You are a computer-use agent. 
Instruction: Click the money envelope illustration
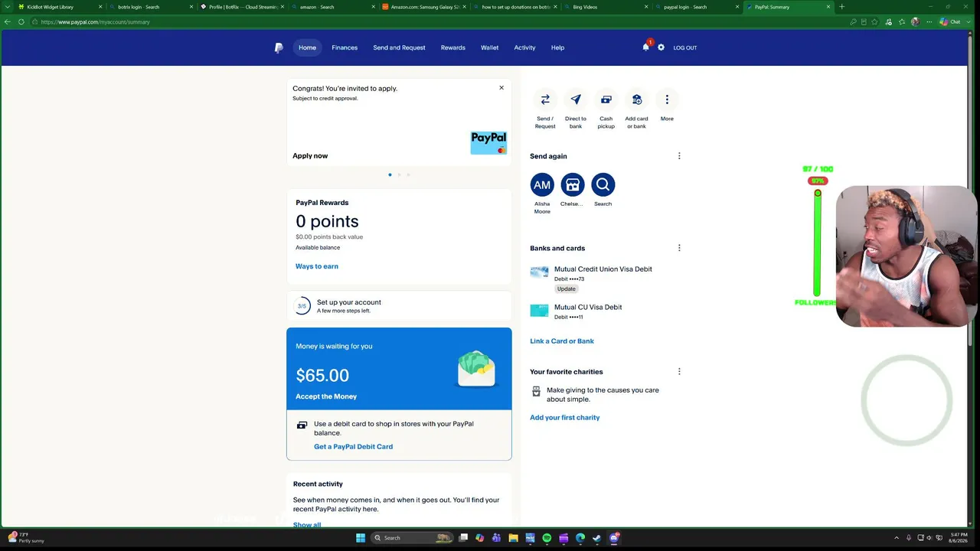tap(476, 369)
